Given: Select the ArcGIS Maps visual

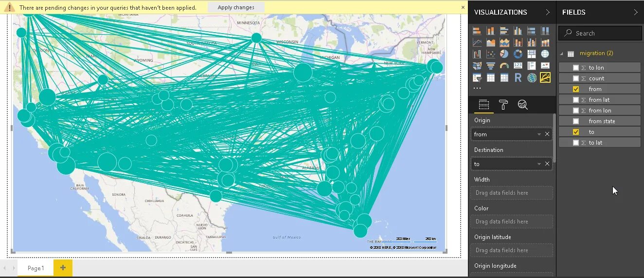Looking at the screenshot, I should [531, 77].
